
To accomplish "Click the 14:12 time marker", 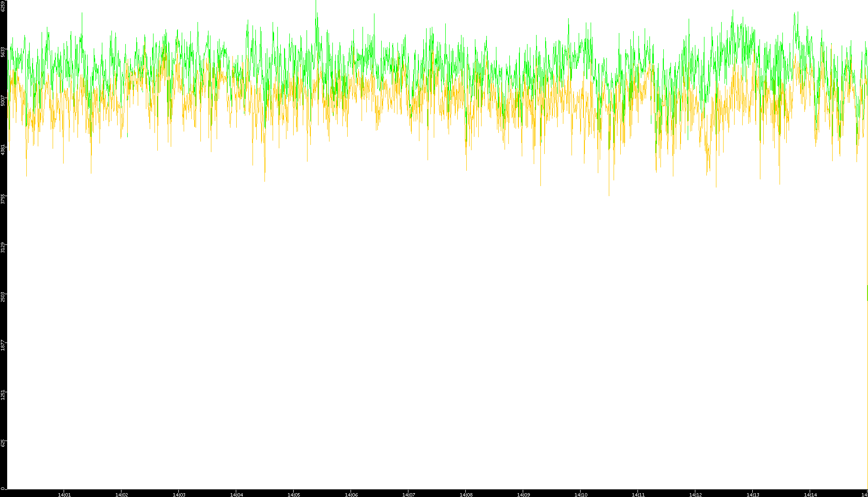I will (695, 495).
